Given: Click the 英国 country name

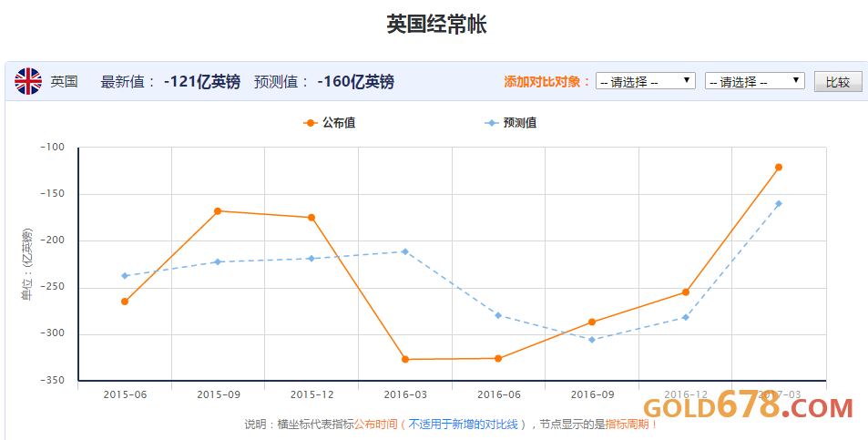Looking at the screenshot, I should tap(65, 82).
